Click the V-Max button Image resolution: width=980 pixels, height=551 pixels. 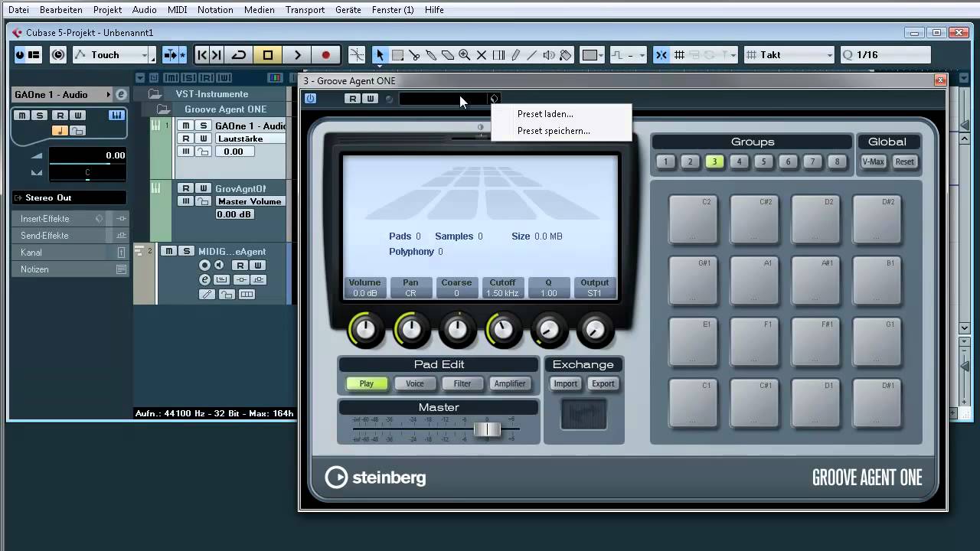tap(873, 161)
